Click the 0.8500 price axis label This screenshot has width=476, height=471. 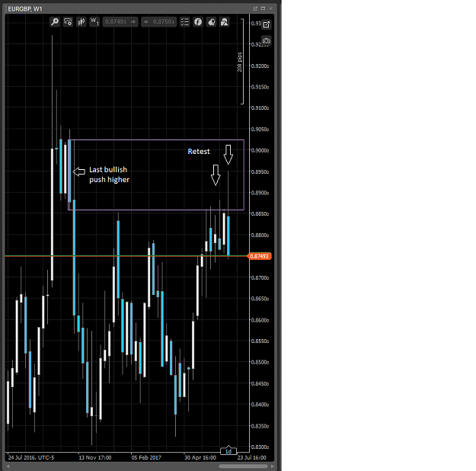260,362
